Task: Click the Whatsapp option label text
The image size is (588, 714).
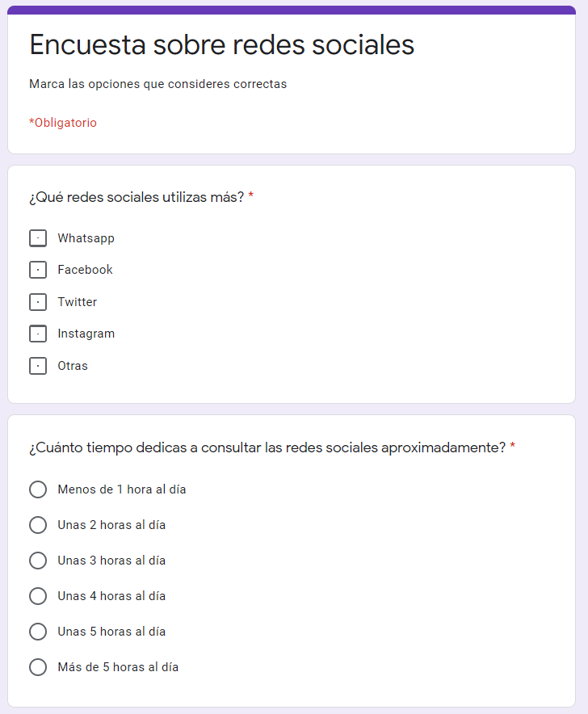Action: click(x=85, y=238)
